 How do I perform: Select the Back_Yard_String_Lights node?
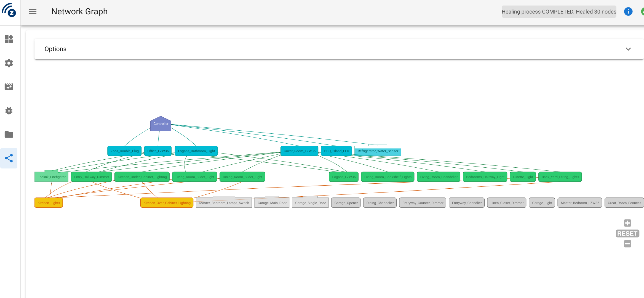560,177
